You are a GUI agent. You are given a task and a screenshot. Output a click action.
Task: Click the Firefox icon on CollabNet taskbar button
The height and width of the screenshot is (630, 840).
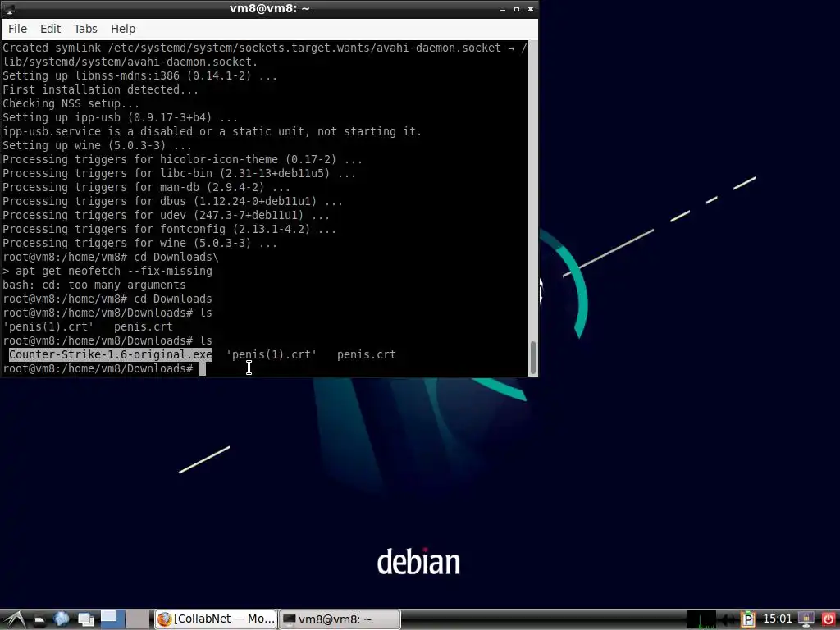[x=164, y=619]
